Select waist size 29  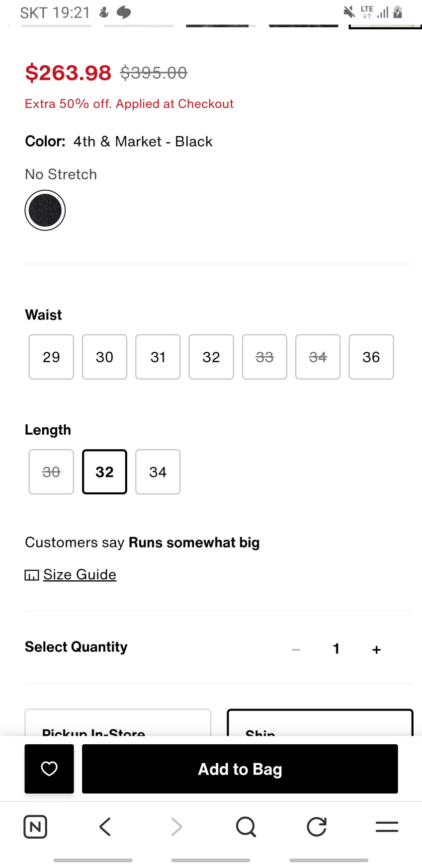click(x=51, y=357)
